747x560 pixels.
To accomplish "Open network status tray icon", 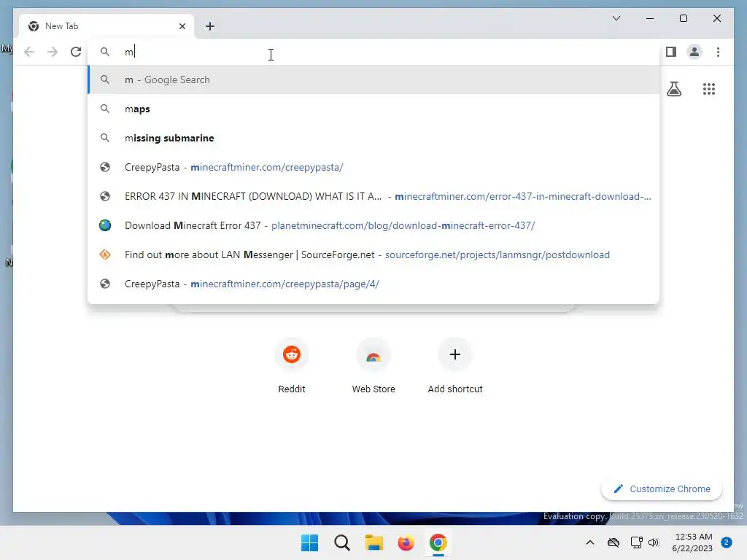I will (636, 542).
